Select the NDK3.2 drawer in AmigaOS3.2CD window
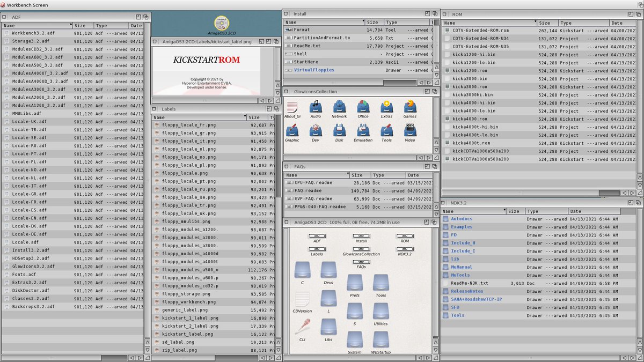 pos(405,249)
